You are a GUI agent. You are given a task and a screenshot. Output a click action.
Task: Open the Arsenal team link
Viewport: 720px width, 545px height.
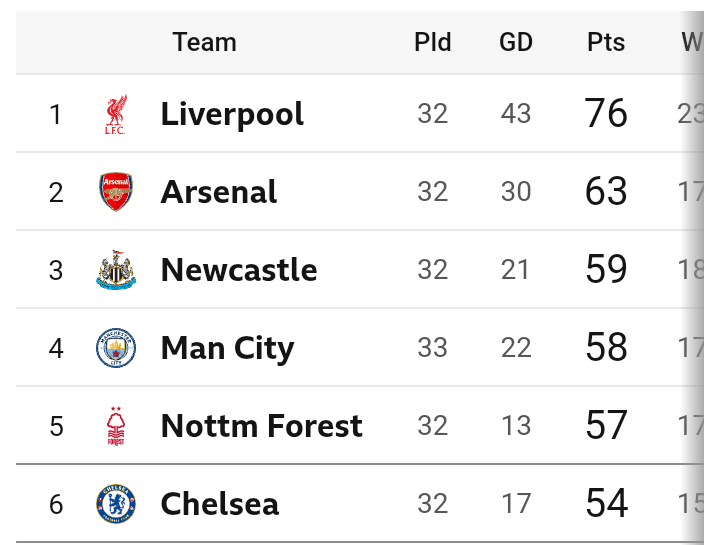tap(219, 191)
